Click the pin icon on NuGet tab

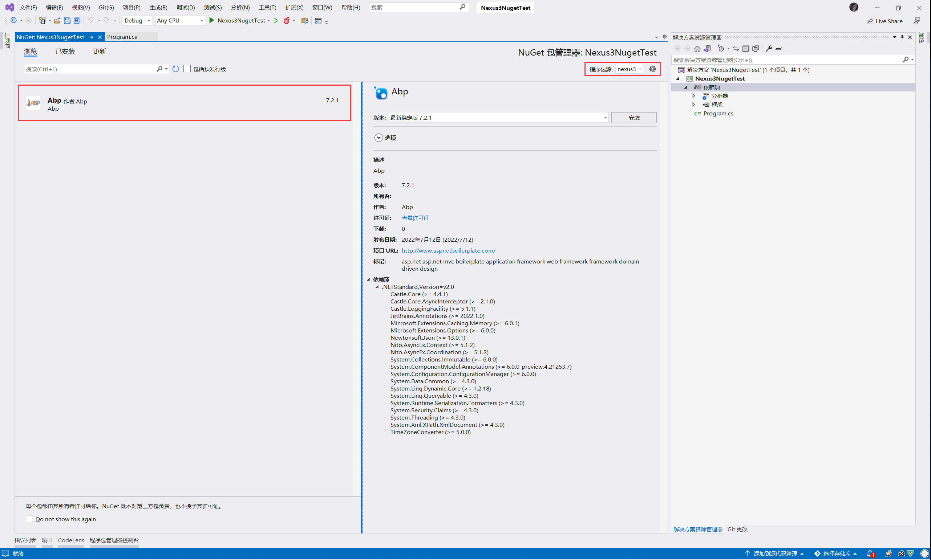(x=91, y=37)
